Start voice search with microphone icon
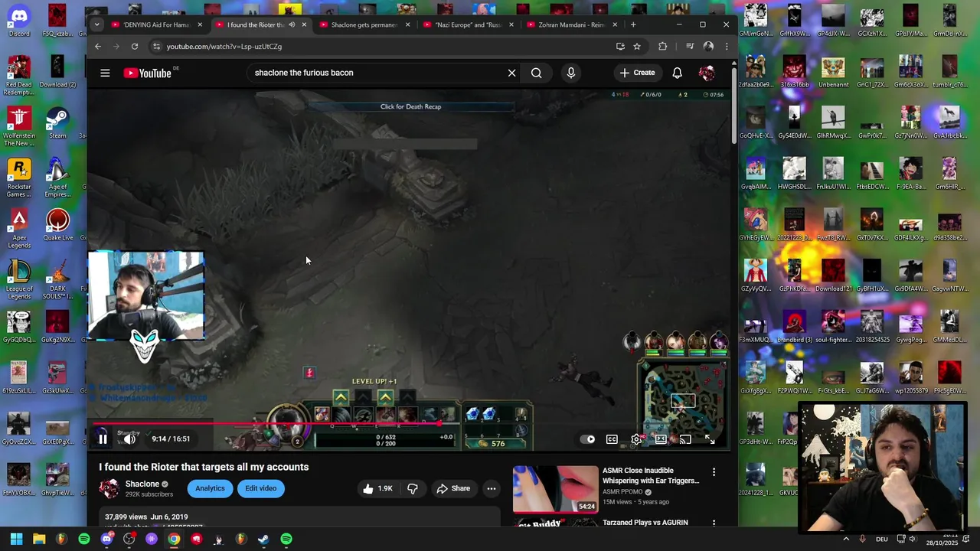 click(570, 73)
